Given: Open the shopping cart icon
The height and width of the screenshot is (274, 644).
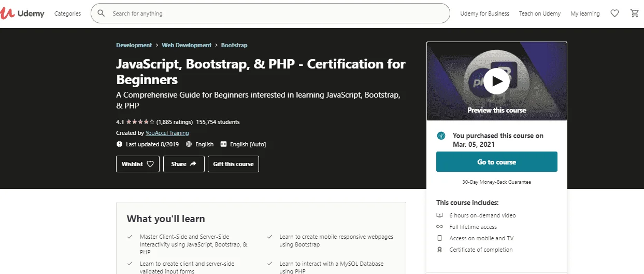Looking at the screenshot, I should [635, 13].
